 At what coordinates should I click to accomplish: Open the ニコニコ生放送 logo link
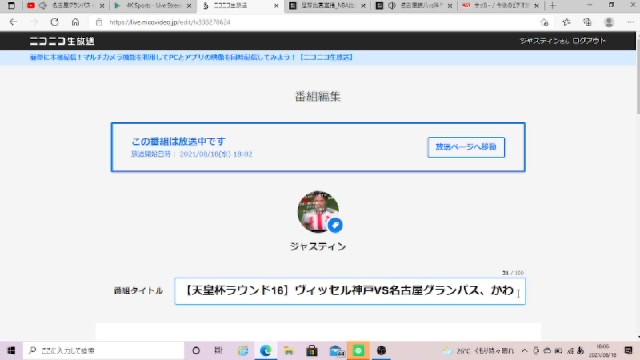(x=62, y=41)
